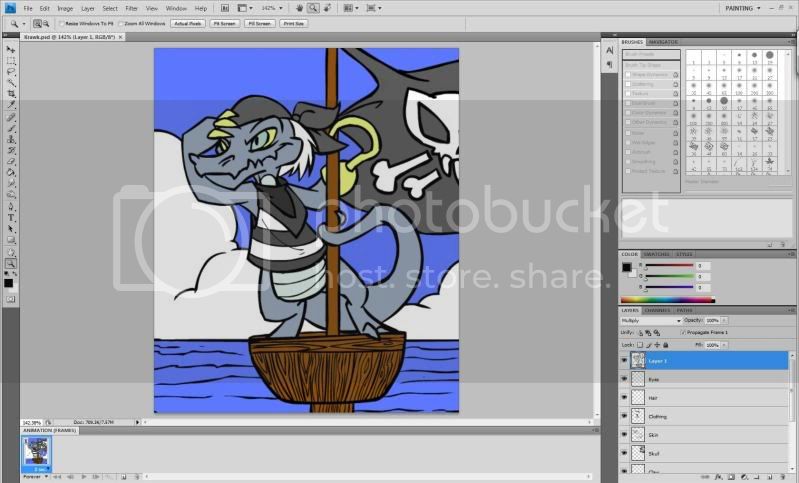The image size is (799, 483).
Task: Enable Resize Windows To Fit checkbox
Action: 62,22
